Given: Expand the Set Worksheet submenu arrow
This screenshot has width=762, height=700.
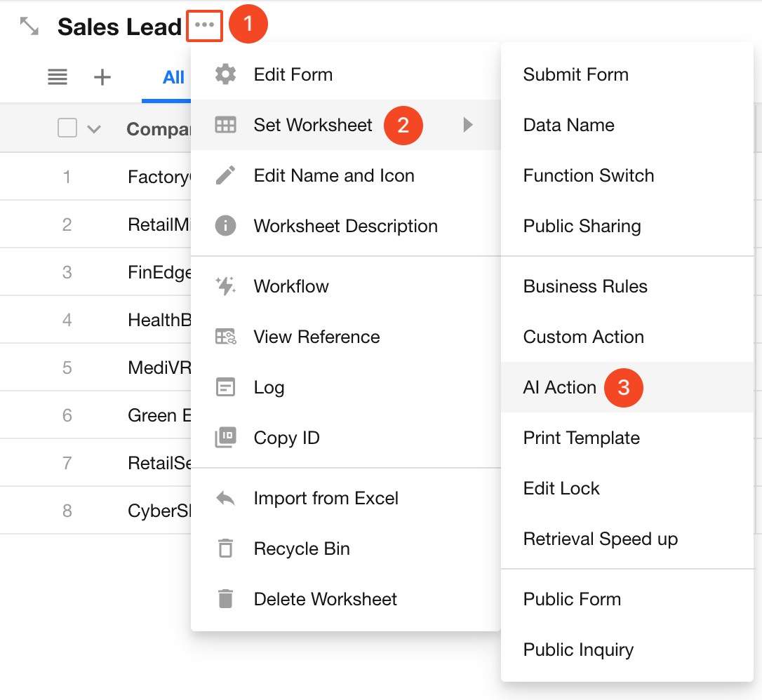Looking at the screenshot, I should click(468, 125).
